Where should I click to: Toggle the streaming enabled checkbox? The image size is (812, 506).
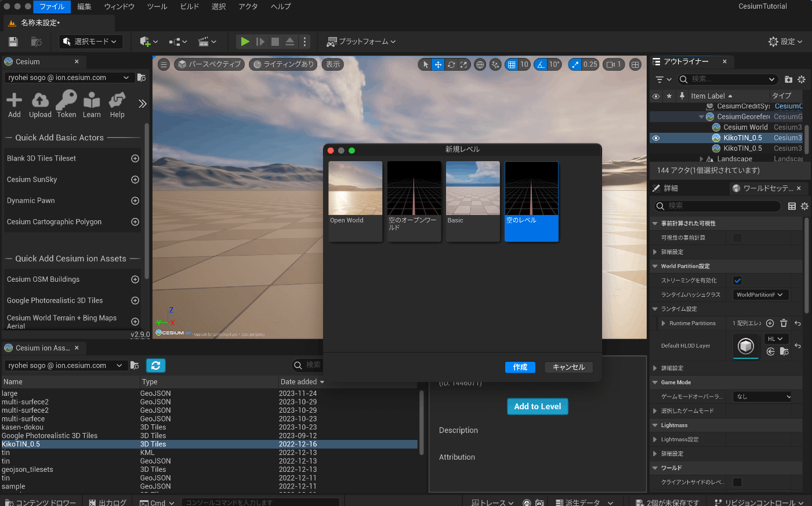737,281
